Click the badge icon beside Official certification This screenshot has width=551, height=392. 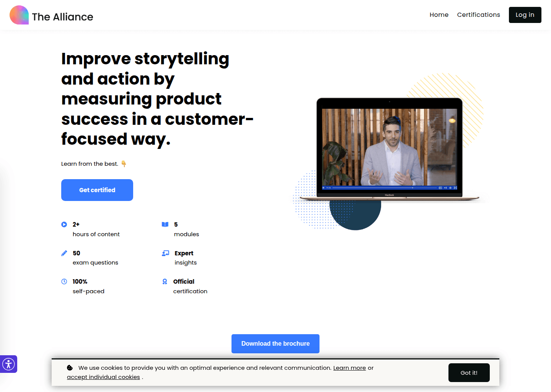[x=165, y=281]
